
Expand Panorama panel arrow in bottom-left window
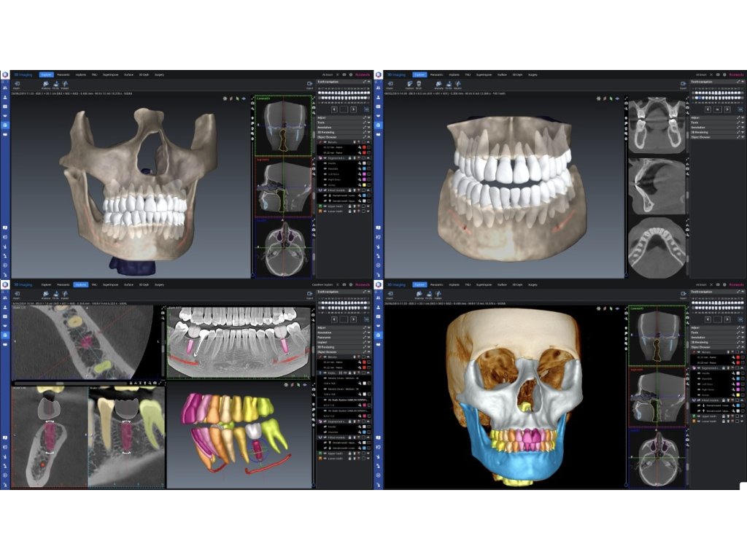(368, 337)
